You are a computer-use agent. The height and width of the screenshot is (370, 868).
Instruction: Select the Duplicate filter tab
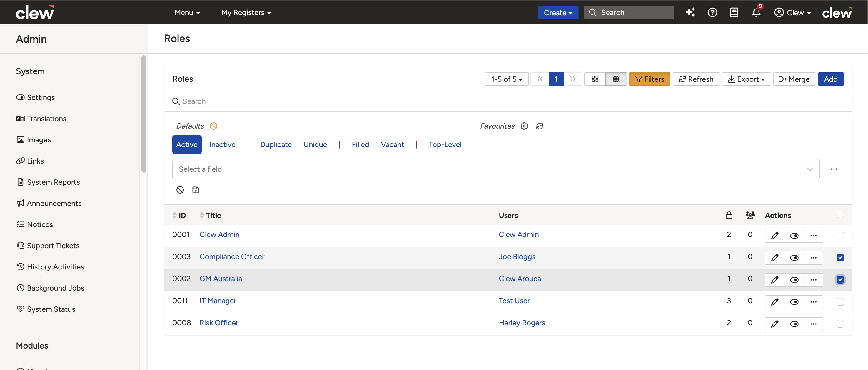click(x=276, y=145)
